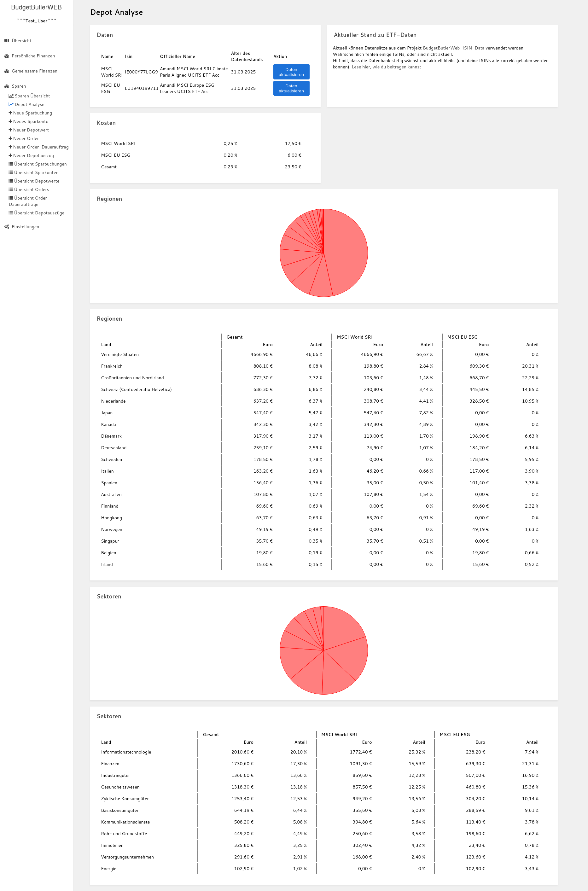This screenshot has height=891, width=588.
Task: Click the Gemeinsame Finanzen dashboard icon
Action: coord(6,71)
